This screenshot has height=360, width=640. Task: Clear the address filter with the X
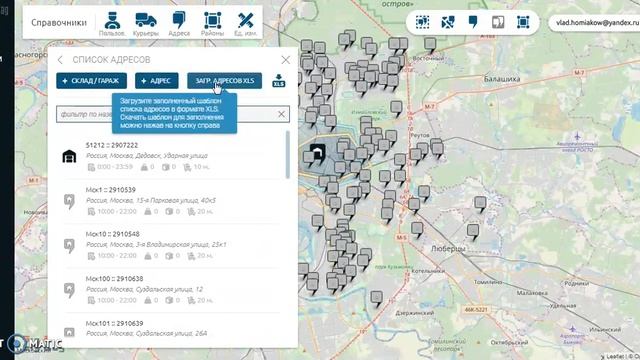(x=281, y=114)
